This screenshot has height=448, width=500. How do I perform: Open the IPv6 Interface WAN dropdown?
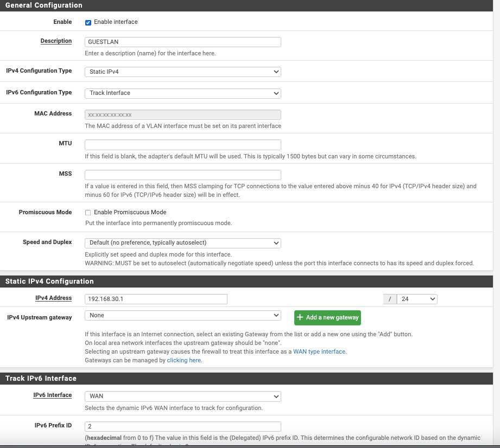(x=183, y=396)
